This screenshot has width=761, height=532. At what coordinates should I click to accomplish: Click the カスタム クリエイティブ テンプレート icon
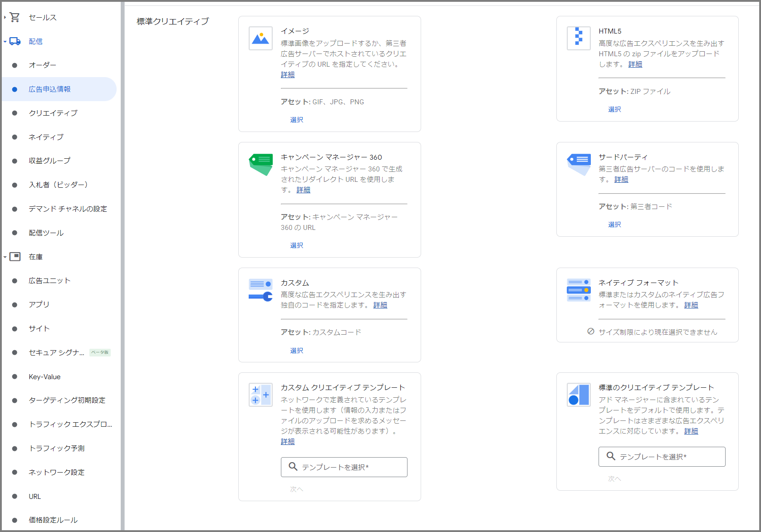tap(260, 395)
